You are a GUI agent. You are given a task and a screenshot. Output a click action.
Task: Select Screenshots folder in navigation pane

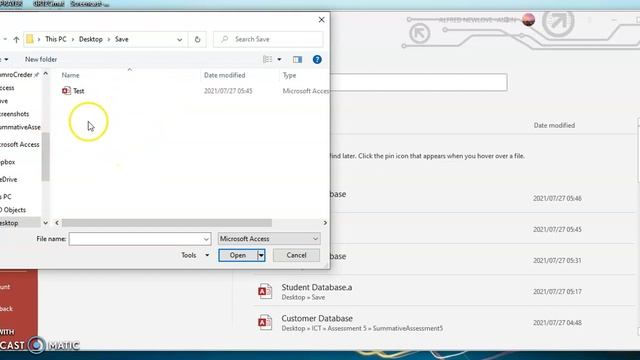point(14,114)
